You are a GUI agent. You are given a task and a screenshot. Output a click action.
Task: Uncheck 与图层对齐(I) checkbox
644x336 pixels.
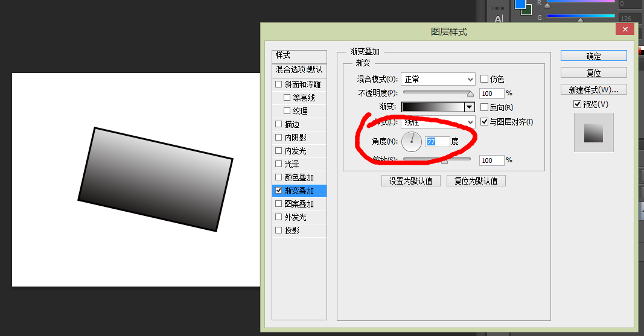click(x=484, y=121)
